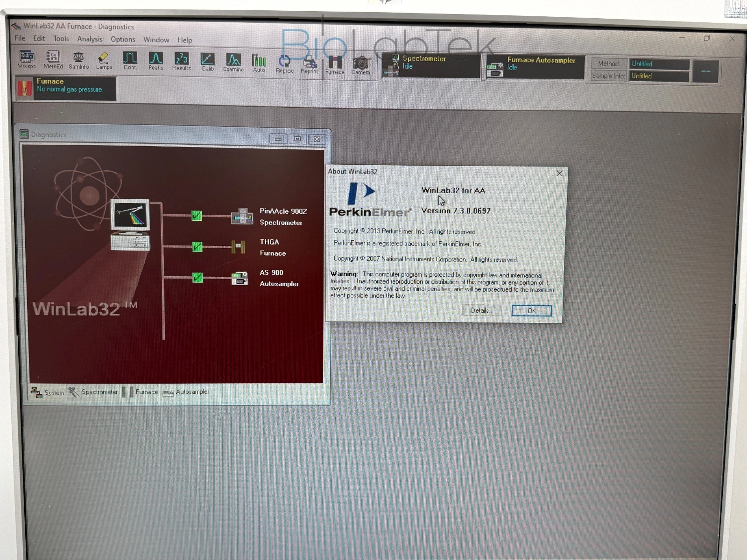This screenshot has width=747, height=560.
Task: Open the Lamps toolbar icon
Action: tap(104, 60)
